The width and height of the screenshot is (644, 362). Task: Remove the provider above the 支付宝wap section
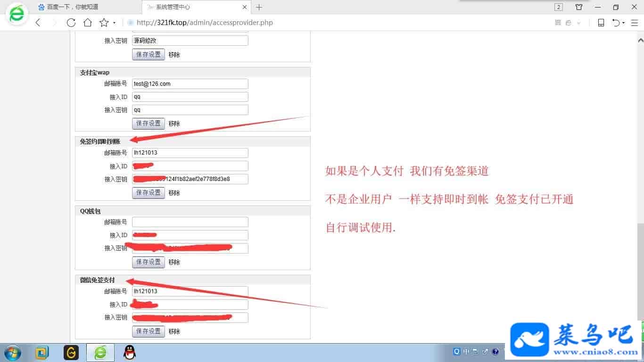pyautogui.click(x=174, y=55)
